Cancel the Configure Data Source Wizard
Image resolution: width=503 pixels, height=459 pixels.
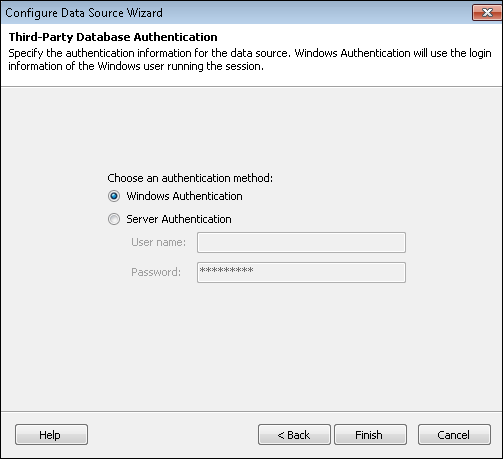click(x=454, y=434)
